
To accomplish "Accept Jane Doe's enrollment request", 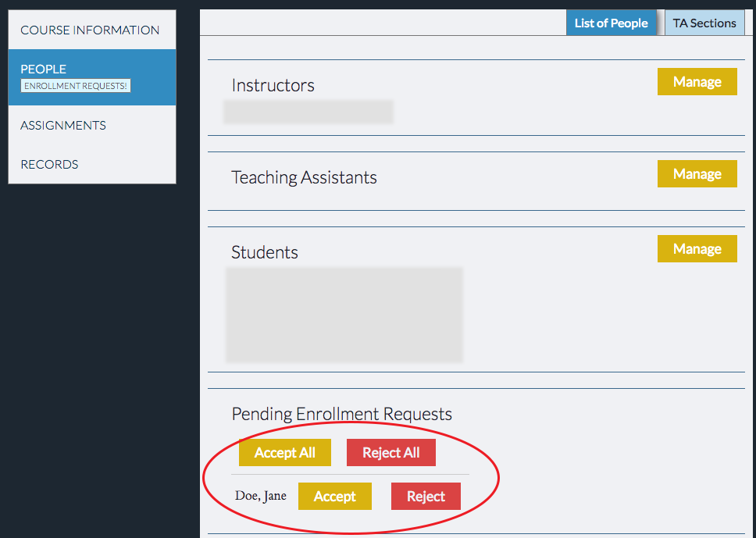I will click(x=335, y=497).
